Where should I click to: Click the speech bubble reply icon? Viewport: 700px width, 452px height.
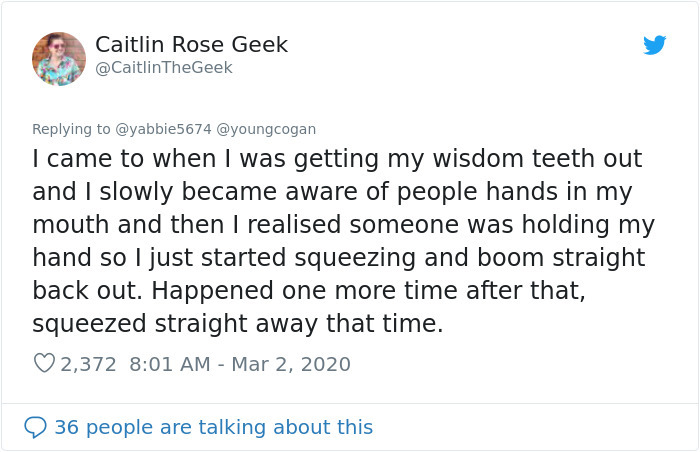click(35, 427)
